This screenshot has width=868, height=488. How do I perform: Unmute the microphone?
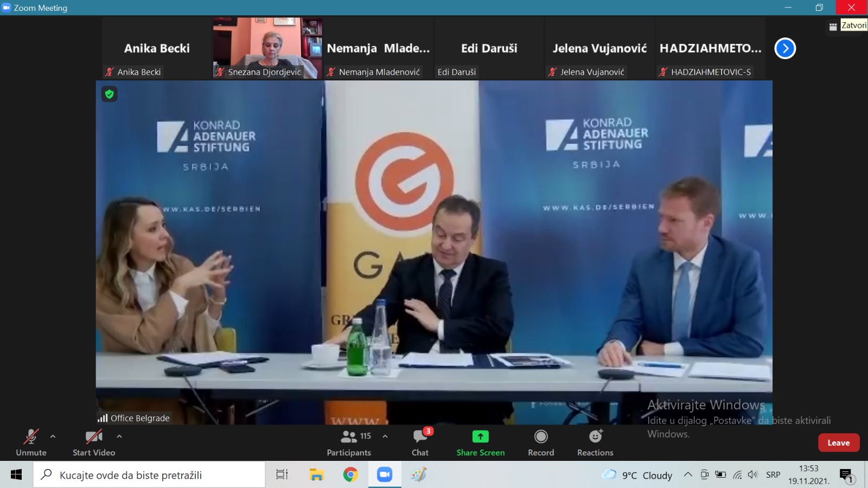coord(31,442)
